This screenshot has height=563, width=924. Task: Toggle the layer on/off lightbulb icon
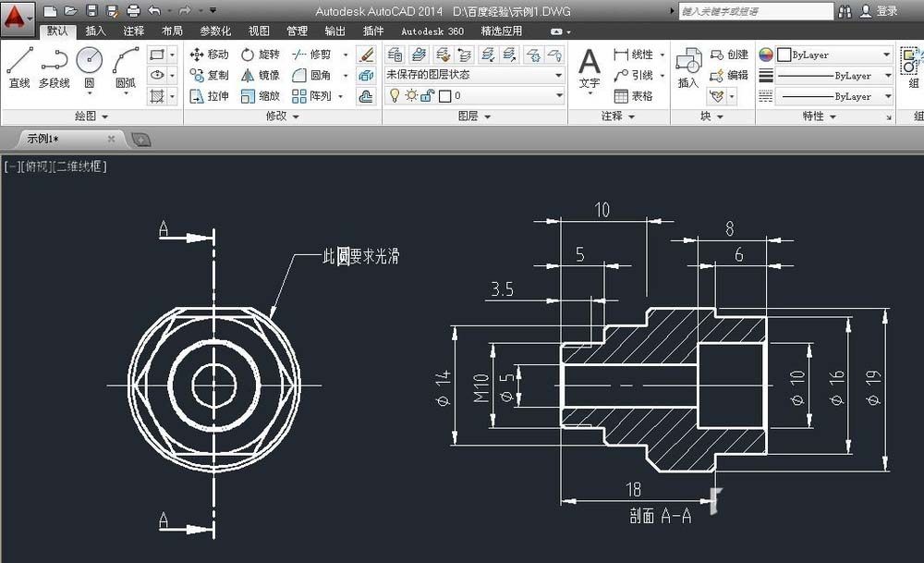[395, 95]
